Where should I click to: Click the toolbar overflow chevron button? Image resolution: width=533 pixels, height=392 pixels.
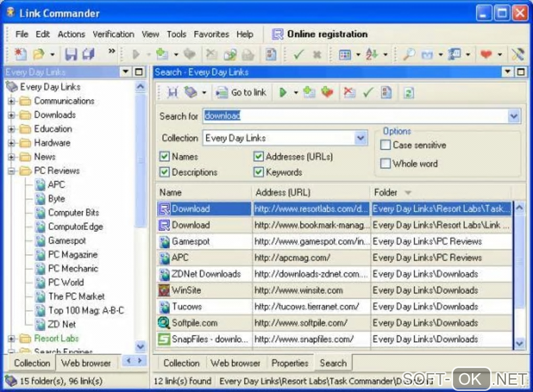tap(111, 51)
